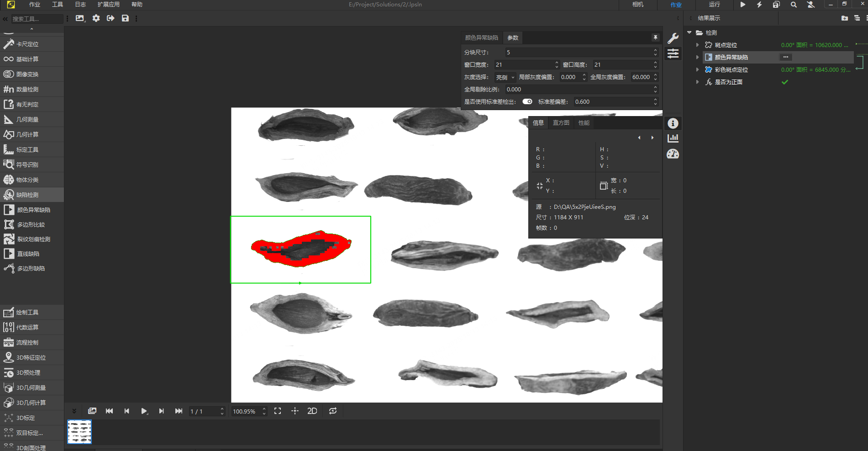Click the 2D view mode icon
868x451 pixels.
(312, 411)
